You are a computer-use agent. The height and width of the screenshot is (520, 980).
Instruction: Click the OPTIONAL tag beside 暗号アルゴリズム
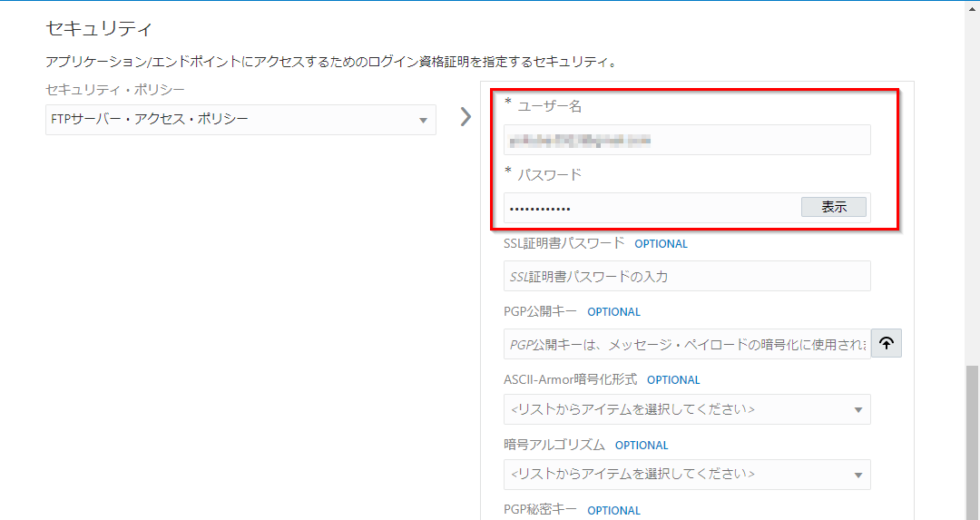641,446
